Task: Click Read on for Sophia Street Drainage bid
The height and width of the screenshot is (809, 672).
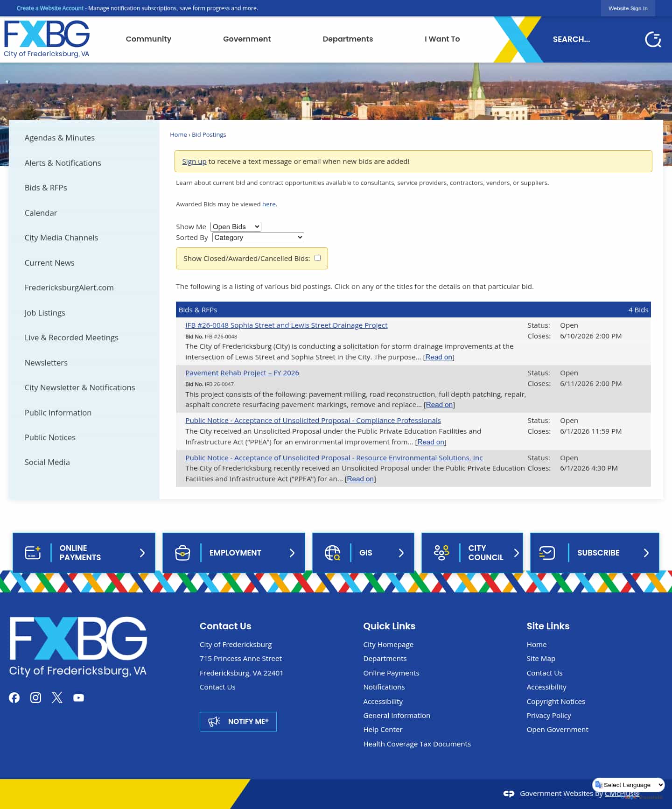Action: pyautogui.click(x=439, y=357)
